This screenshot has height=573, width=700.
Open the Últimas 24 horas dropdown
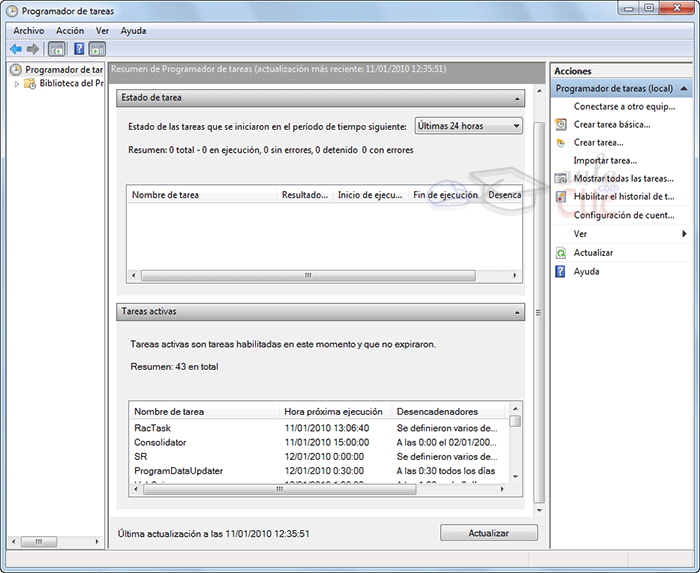tap(469, 126)
